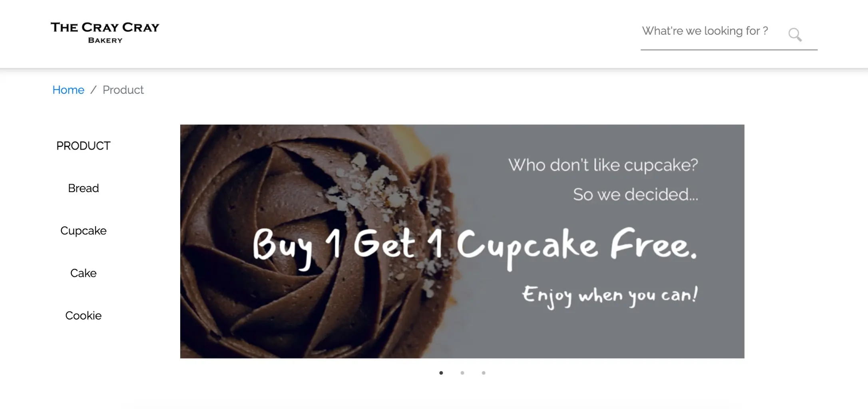Click the magnifying glass search icon

point(795,34)
